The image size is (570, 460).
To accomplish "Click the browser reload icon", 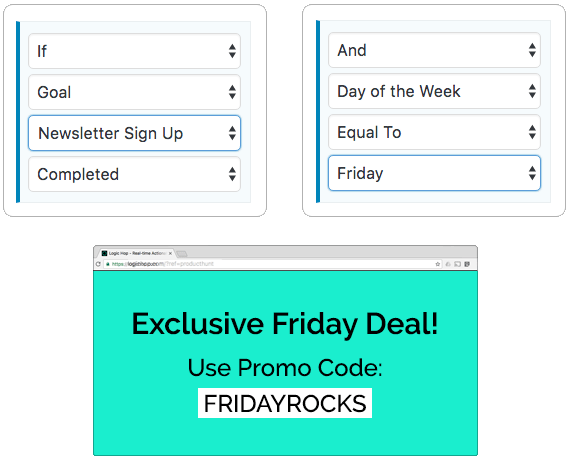I will [98, 264].
